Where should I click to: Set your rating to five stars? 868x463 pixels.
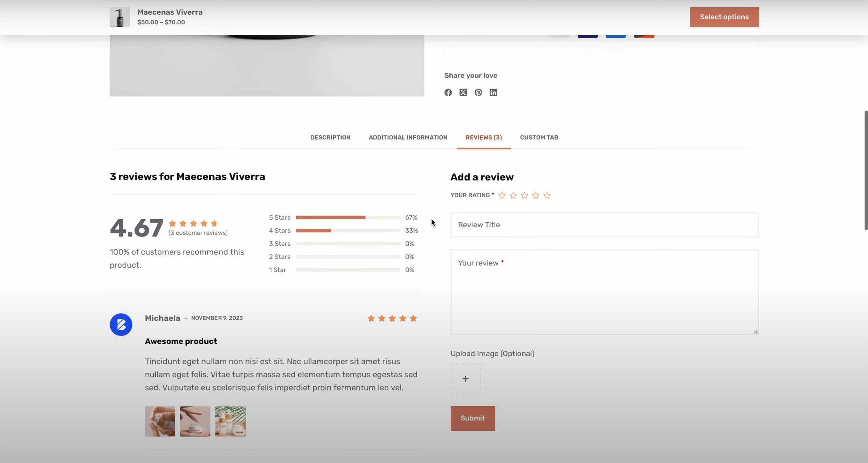coord(547,195)
